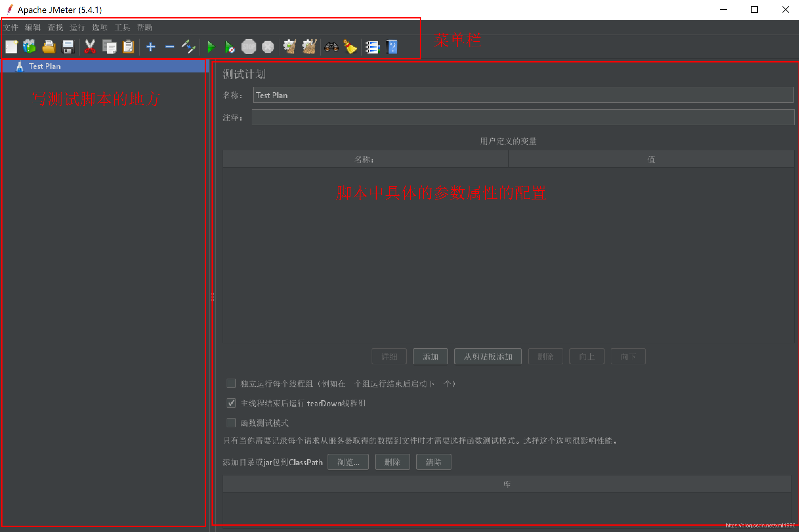Click the Cut scissors icon
The image size is (799, 532).
click(90, 47)
